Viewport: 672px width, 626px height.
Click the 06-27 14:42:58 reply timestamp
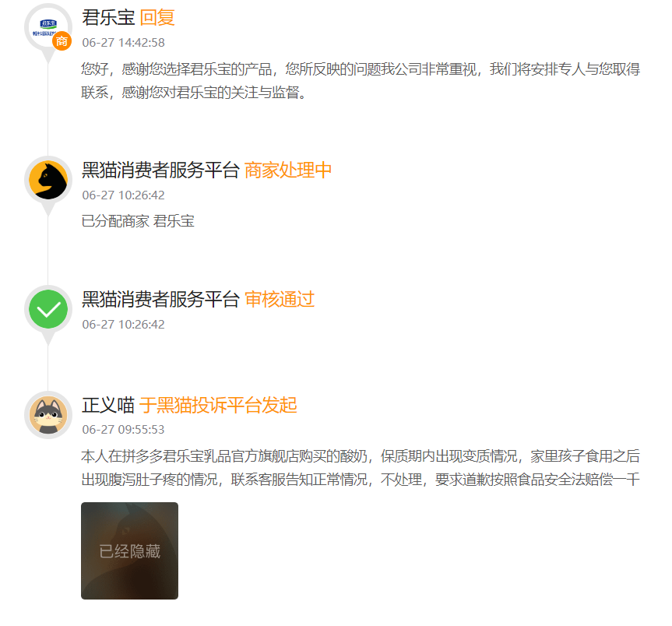[124, 42]
